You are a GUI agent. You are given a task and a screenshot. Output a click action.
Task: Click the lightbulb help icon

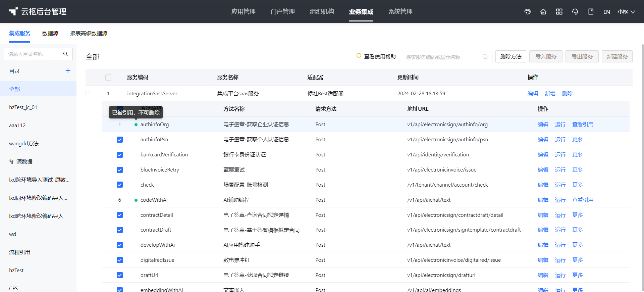pyautogui.click(x=359, y=56)
